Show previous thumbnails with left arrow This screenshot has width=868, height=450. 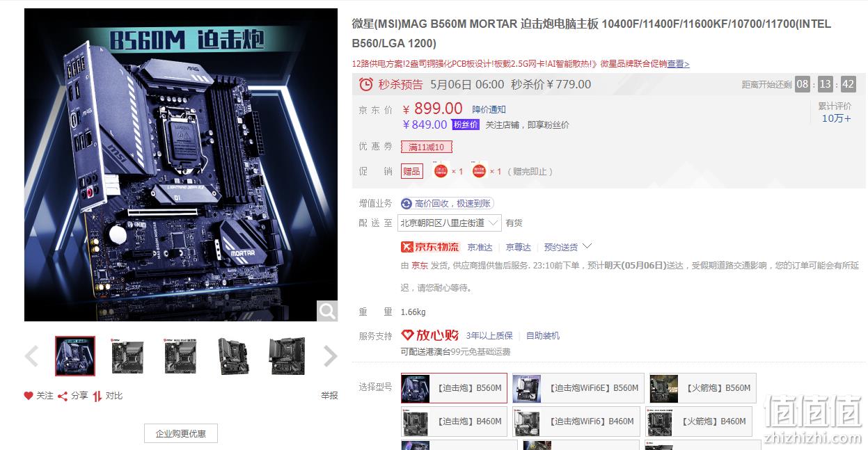[31, 356]
